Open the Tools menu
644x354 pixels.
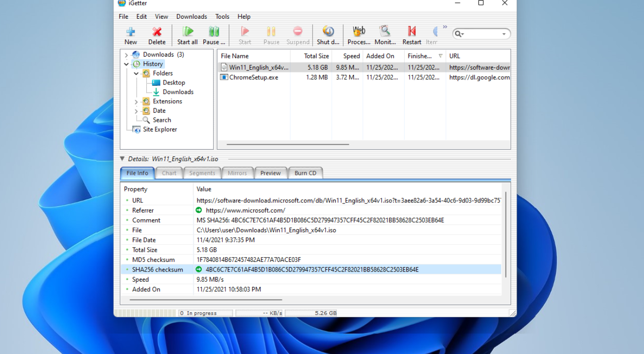pyautogui.click(x=222, y=16)
